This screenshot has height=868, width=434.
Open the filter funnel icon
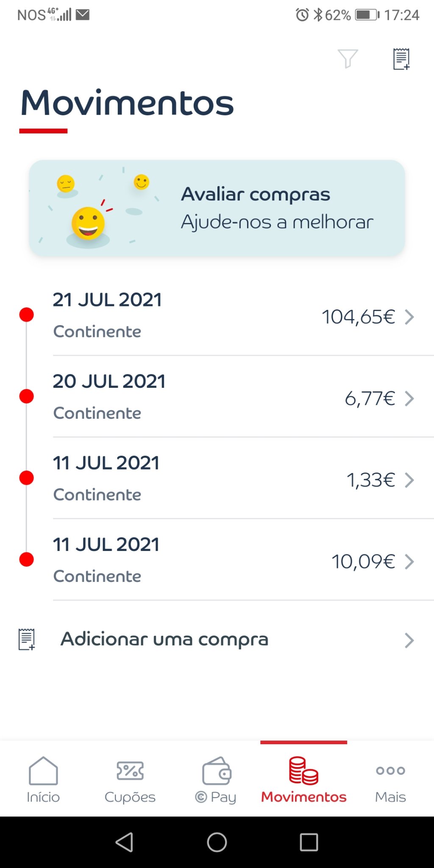[x=348, y=58]
